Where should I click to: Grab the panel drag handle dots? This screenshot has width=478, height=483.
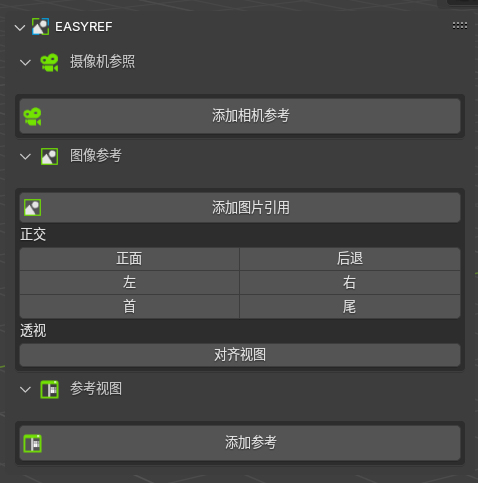pos(460,26)
